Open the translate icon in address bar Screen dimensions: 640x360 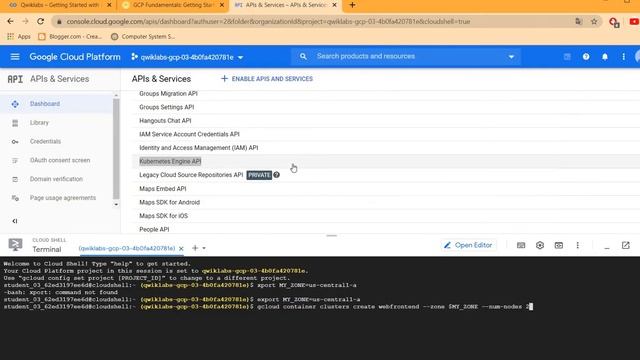578,22
